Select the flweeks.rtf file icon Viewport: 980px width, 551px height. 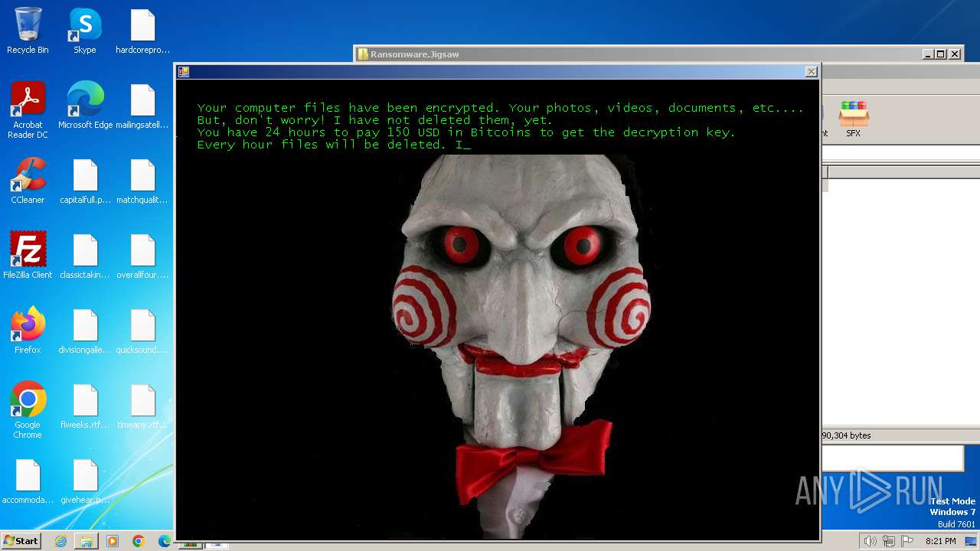coord(85,406)
